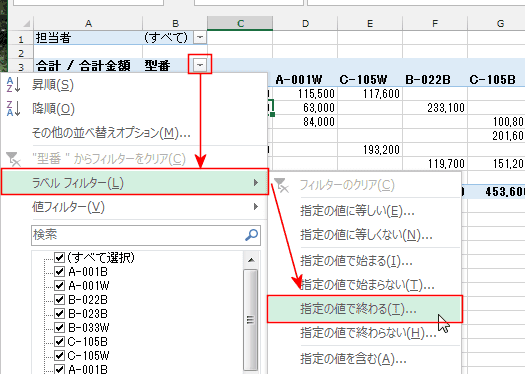Click the scrollbar thumb in item list

[x=251, y=320]
